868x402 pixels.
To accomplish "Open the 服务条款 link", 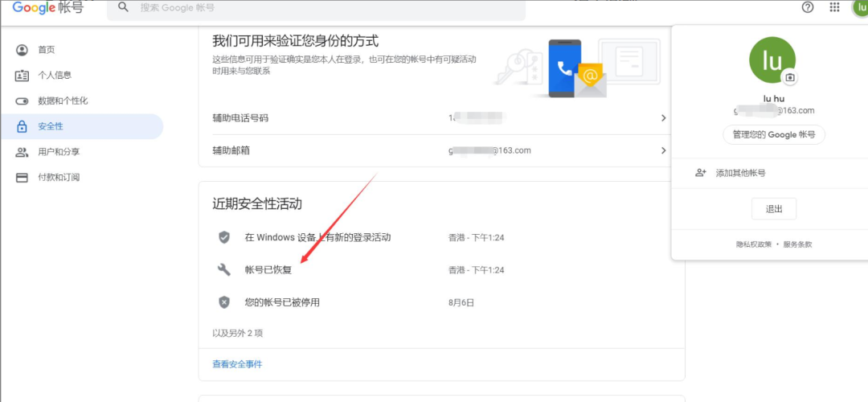I will (x=798, y=244).
